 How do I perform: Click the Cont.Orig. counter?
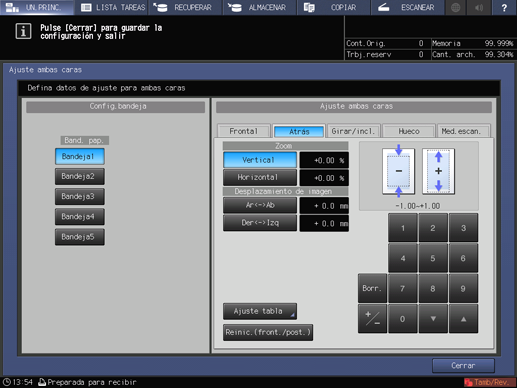[385, 43]
